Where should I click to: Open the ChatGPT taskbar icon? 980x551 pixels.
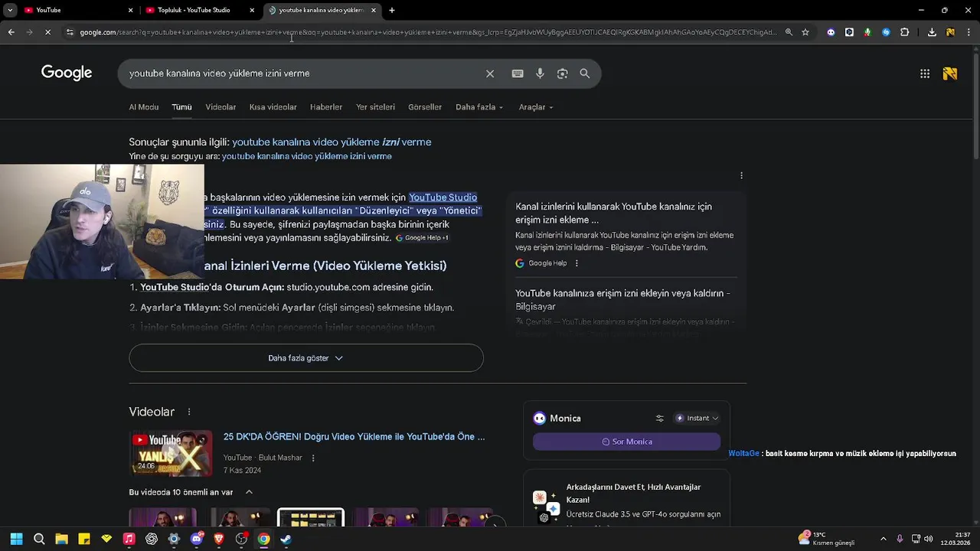tap(152, 539)
